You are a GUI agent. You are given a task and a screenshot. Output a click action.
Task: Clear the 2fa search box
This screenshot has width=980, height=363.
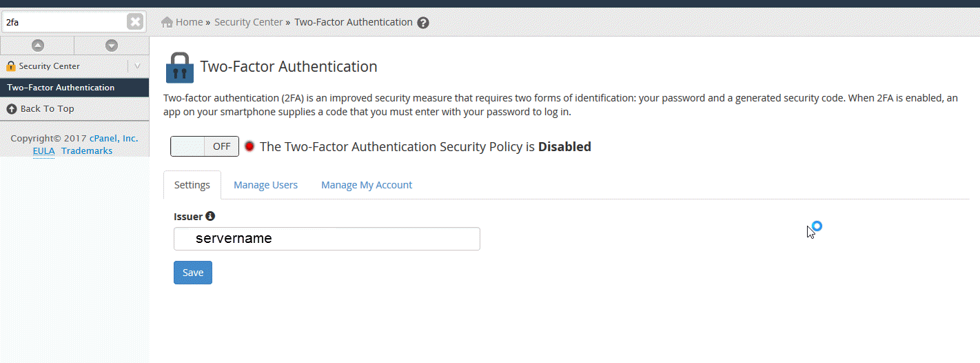coord(135,22)
